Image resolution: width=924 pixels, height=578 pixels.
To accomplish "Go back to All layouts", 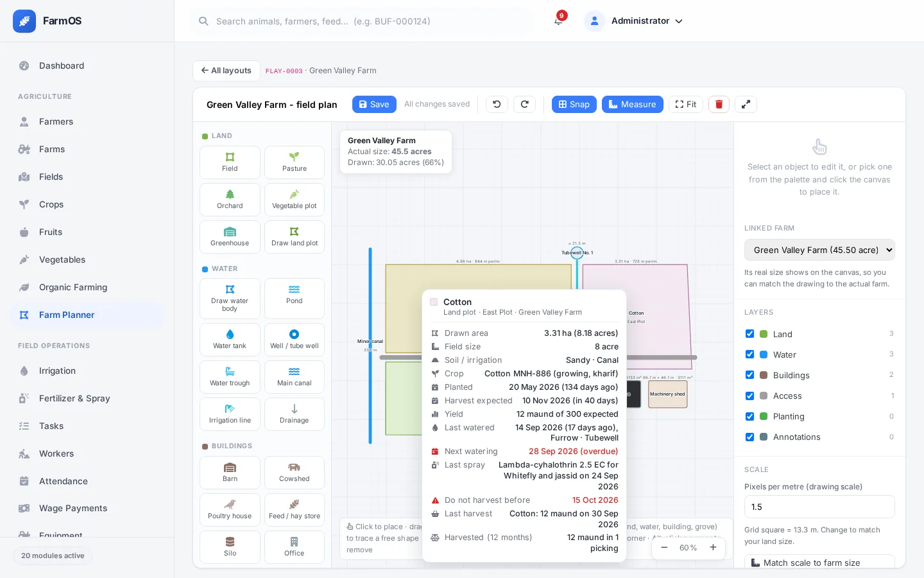I will click(x=227, y=71).
